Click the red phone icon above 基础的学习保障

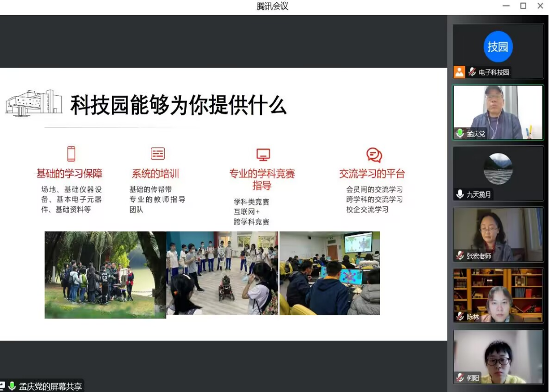tap(71, 154)
